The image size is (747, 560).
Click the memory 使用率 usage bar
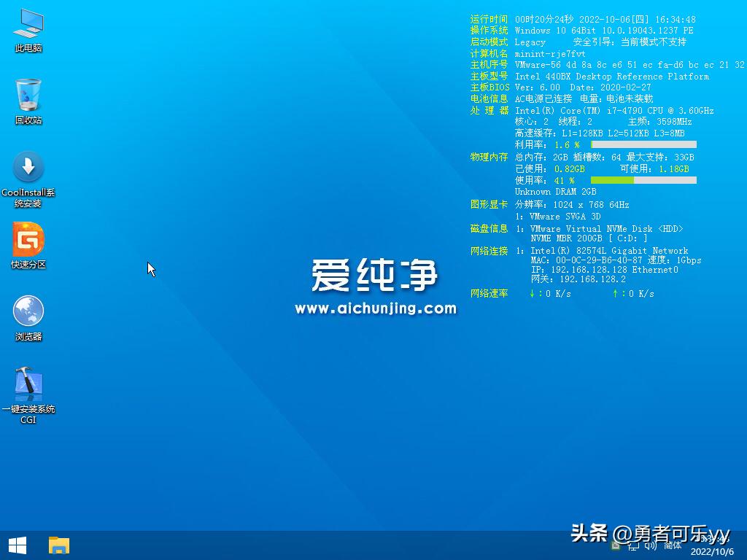[x=642, y=180]
